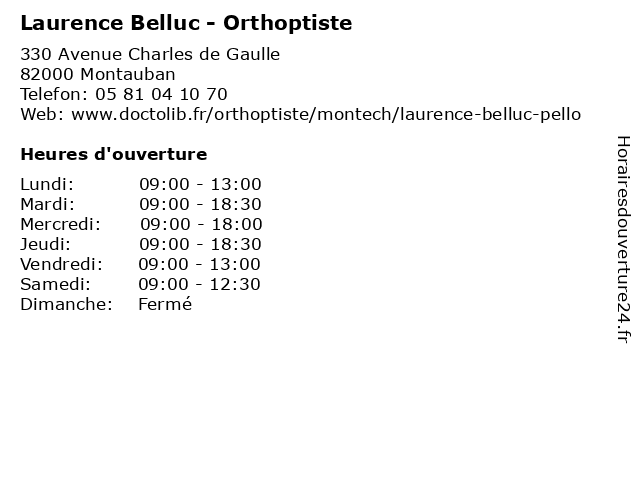Select the 330 Avenue Charles de Gaulle address
This screenshot has height=480, width=640.
tap(150, 54)
